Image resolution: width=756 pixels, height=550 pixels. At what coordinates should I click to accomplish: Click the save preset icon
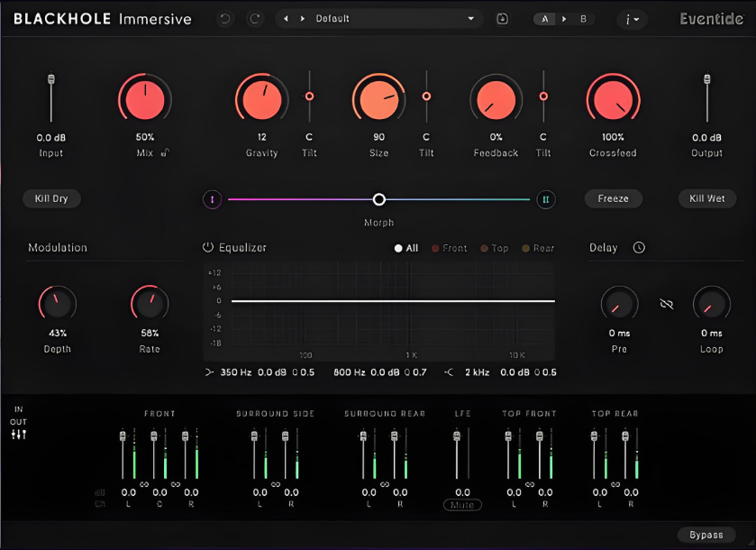502,19
